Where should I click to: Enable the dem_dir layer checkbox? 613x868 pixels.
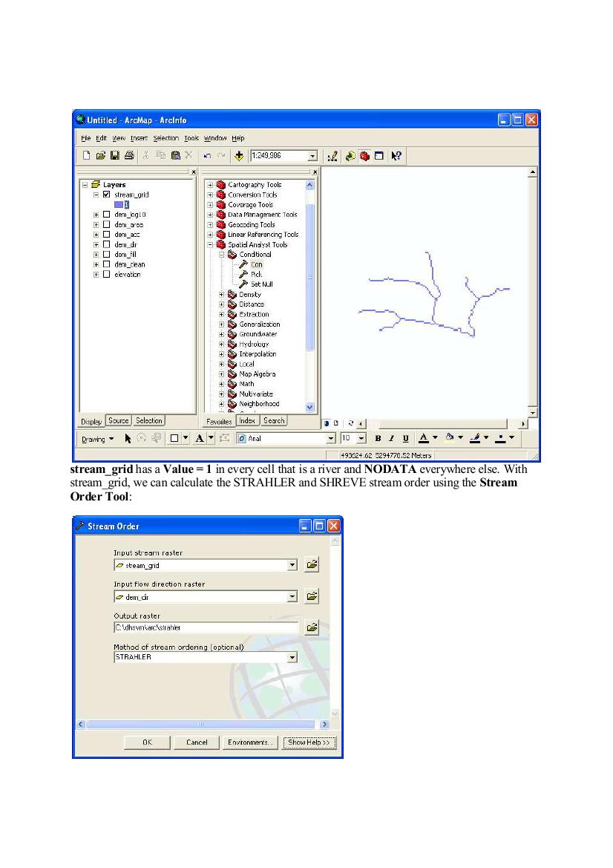point(107,245)
